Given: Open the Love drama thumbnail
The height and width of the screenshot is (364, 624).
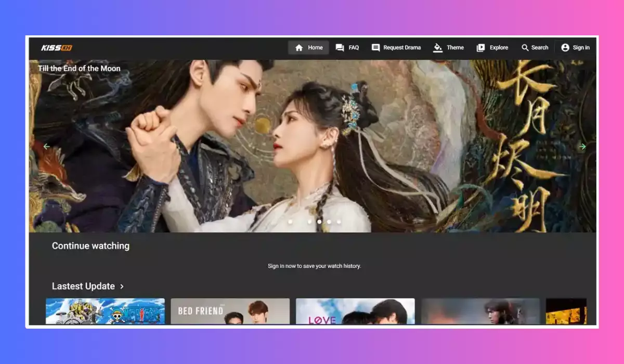Looking at the screenshot, I should 355,311.
